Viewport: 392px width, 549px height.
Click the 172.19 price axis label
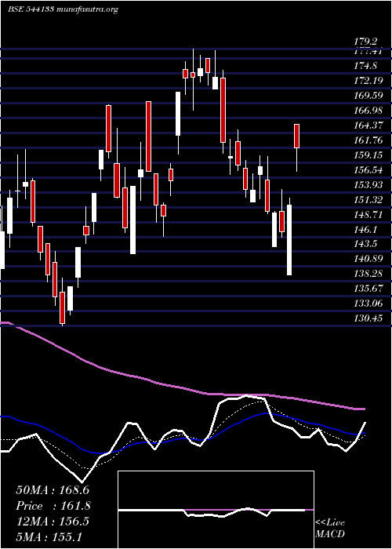coord(369,81)
